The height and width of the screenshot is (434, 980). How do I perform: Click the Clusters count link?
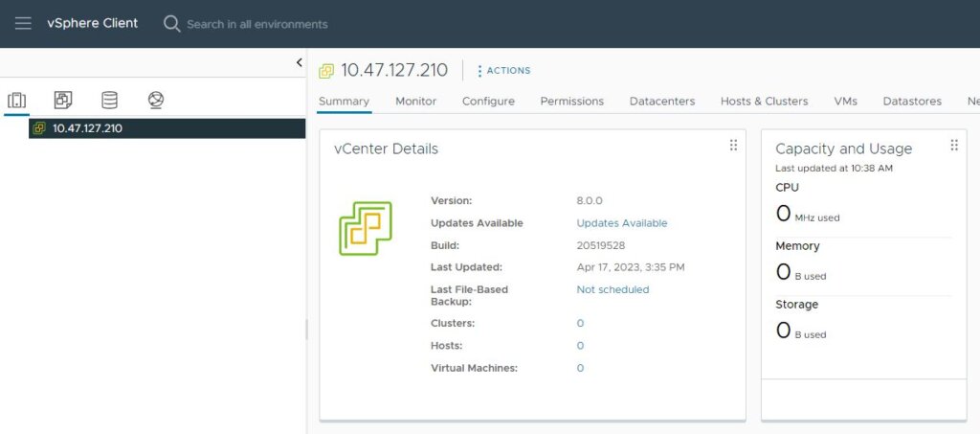point(580,323)
